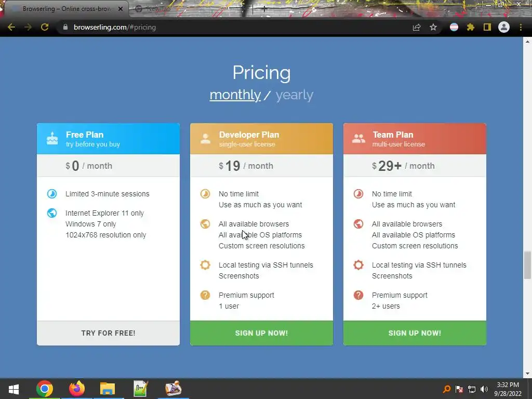
Task: Click '$19 / month' price
Action: click(246, 166)
